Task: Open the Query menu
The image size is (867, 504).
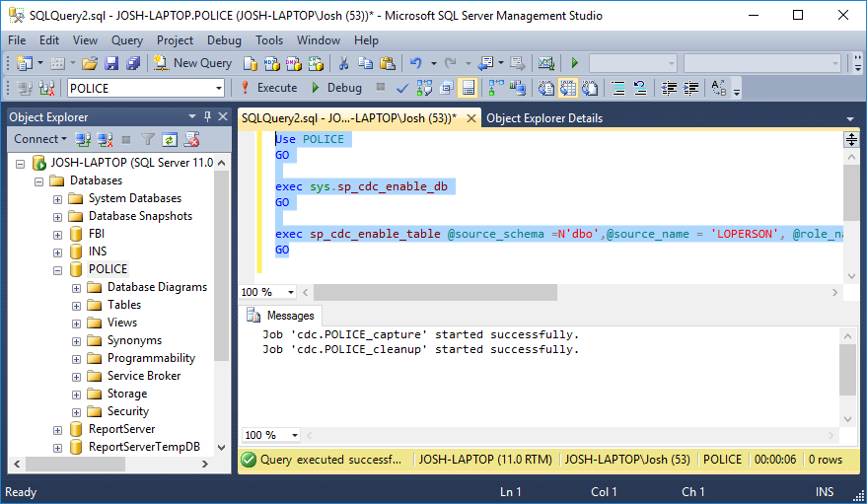Action: point(126,40)
